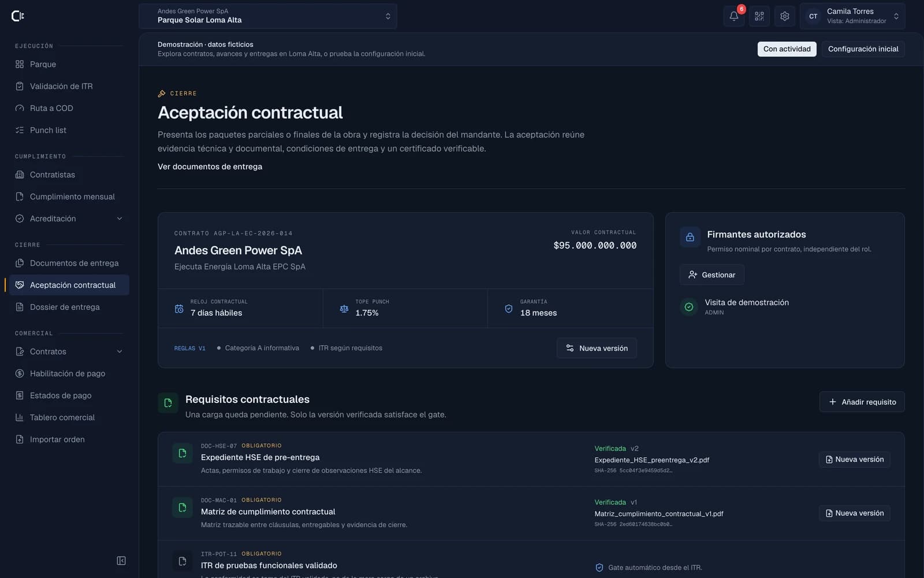Open Validación de ITR from sidebar
The height and width of the screenshot is (578, 924).
click(69, 86)
